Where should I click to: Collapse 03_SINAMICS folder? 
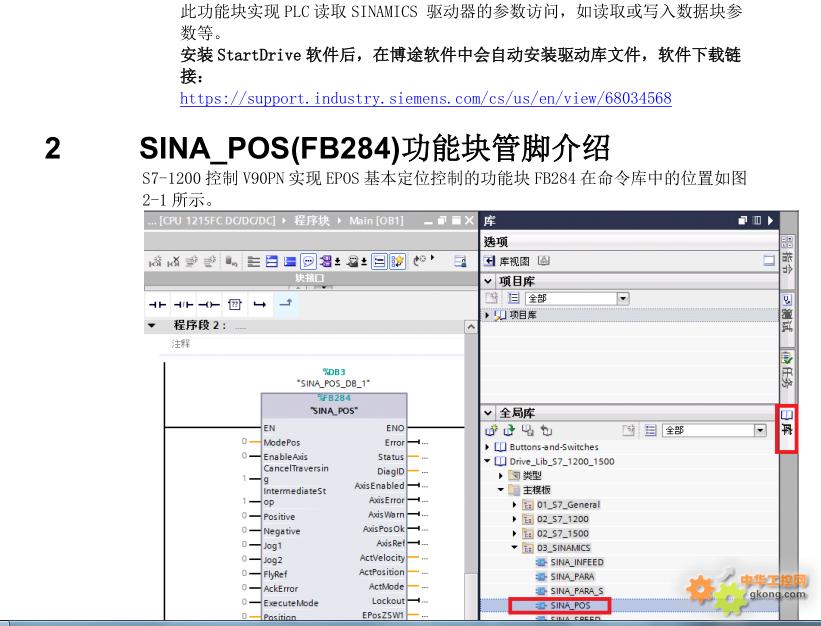(514, 547)
